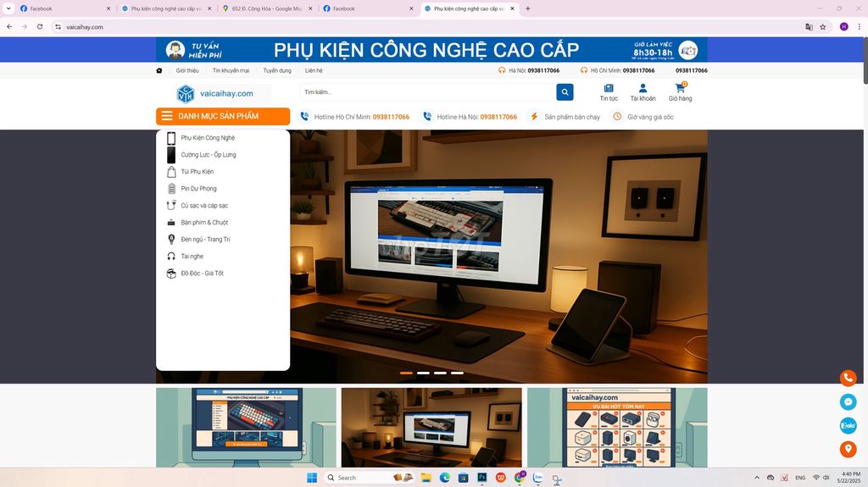This screenshot has height=487, width=868.
Task: Open a new browser tab
Action: (527, 8)
